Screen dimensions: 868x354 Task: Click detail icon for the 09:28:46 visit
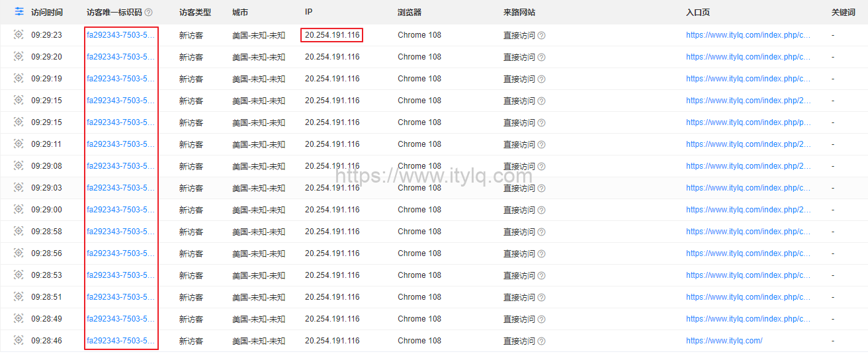point(19,341)
